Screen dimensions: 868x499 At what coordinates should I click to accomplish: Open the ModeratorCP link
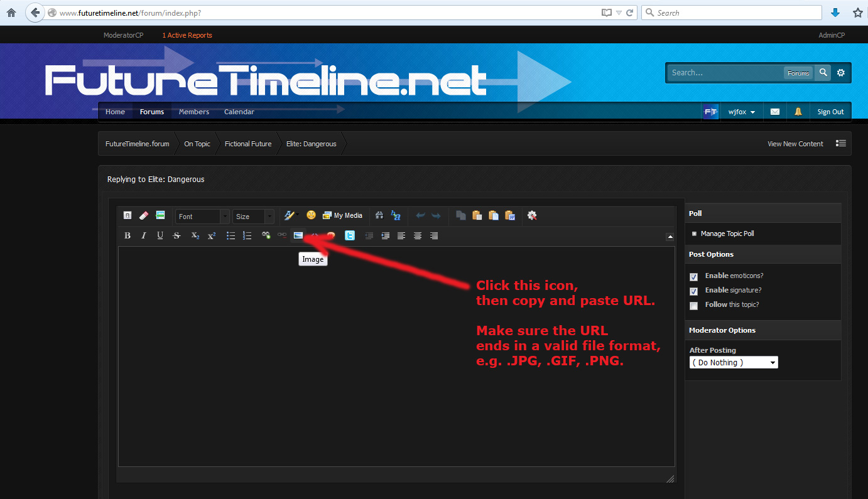pos(124,35)
